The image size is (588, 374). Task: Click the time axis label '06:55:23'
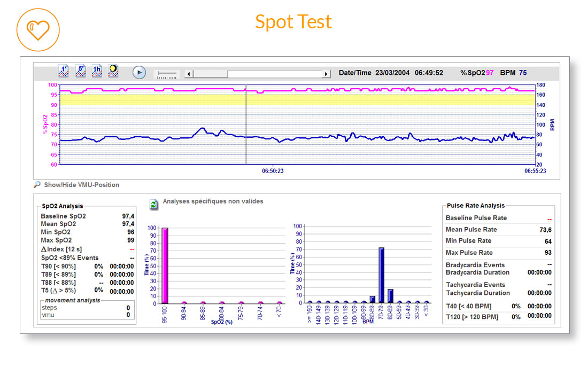click(535, 171)
